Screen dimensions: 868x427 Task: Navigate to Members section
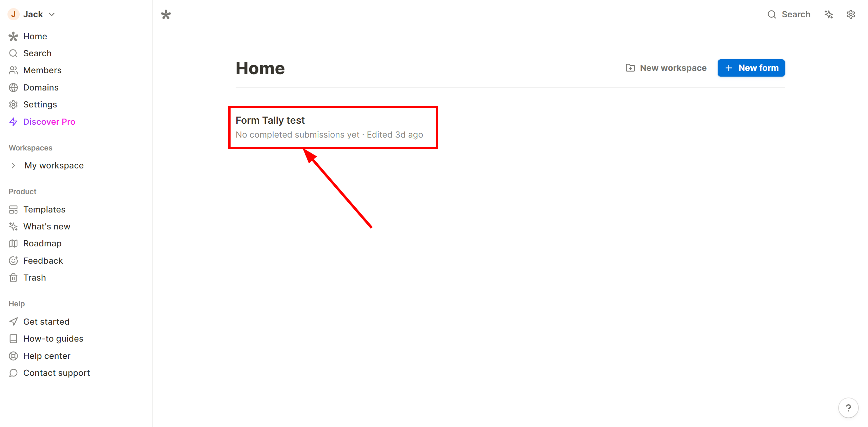click(x=42, y=70)
